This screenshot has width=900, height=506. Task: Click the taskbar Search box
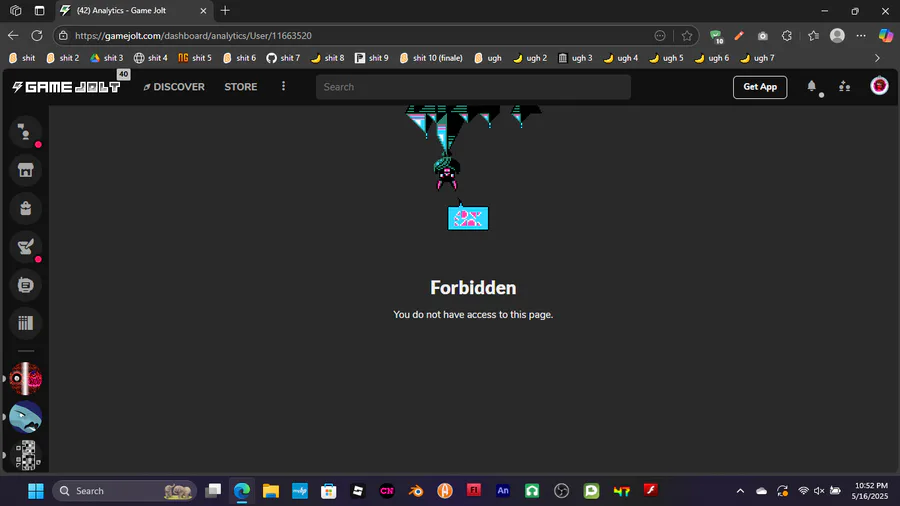click(x=125, y=491)
